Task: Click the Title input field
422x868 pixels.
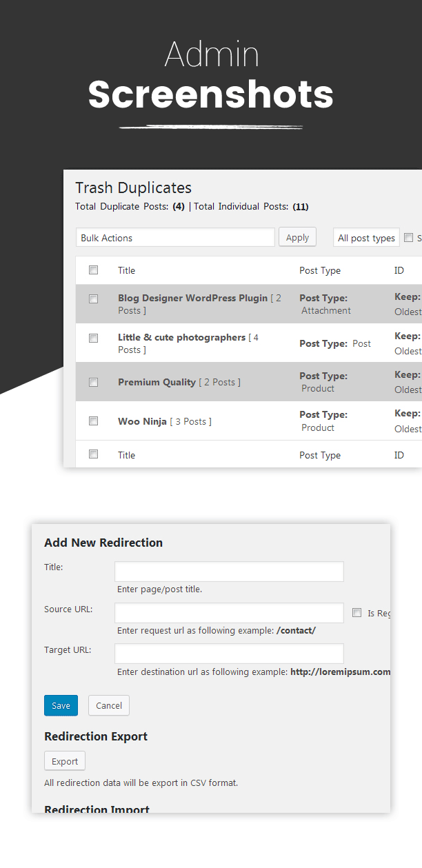Action: point(229,571)
